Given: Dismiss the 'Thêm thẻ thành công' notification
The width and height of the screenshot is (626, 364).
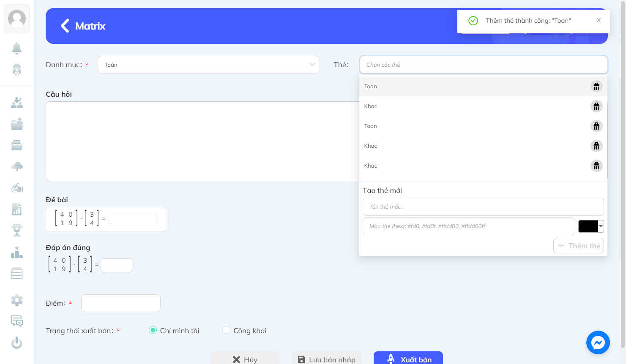Looking at the screenshot, I should click(599, 20).
